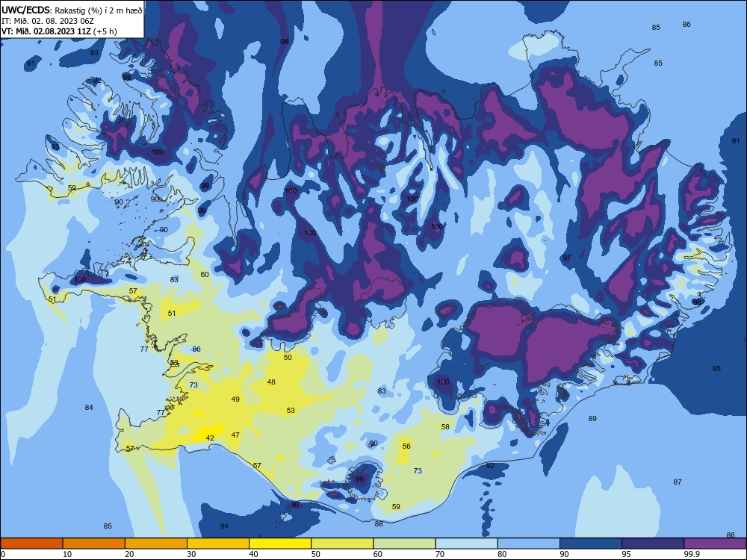Click the map value '56' in the yellow patch
The image size is (747, 560).
click(406, 447)
